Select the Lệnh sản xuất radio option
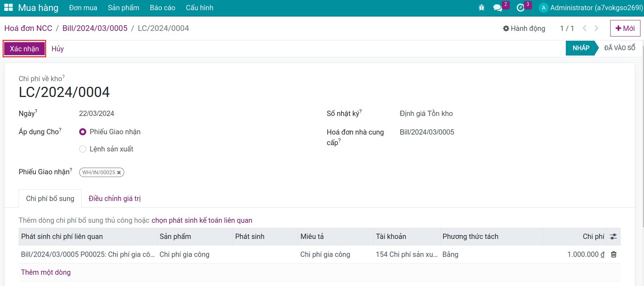 tap(83, 149)
